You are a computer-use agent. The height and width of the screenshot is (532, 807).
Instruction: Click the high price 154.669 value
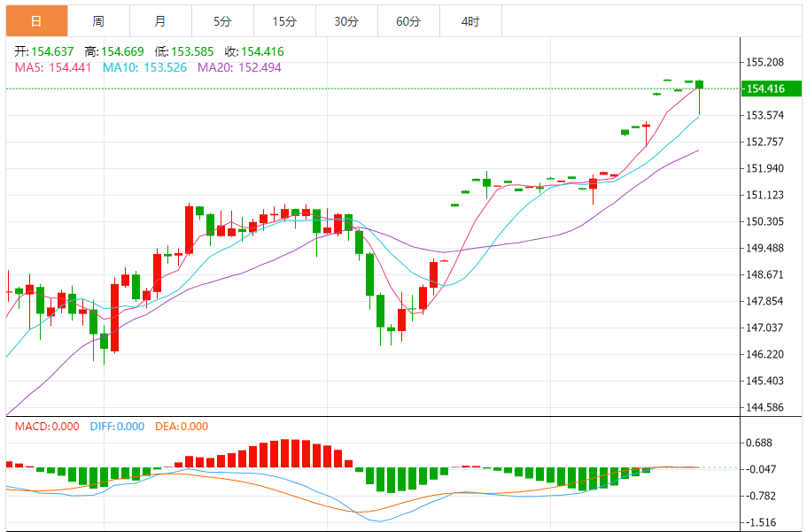(122, 51)
